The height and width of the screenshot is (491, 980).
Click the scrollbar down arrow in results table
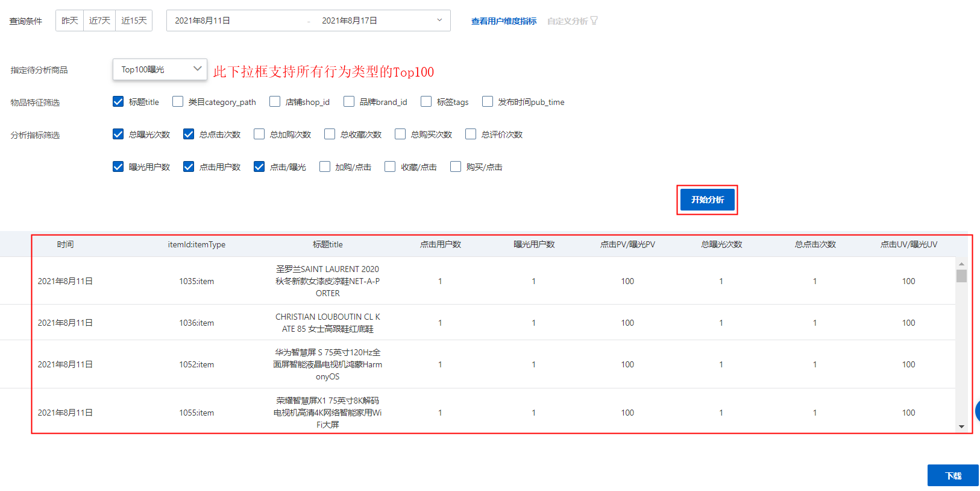[961, 426]
